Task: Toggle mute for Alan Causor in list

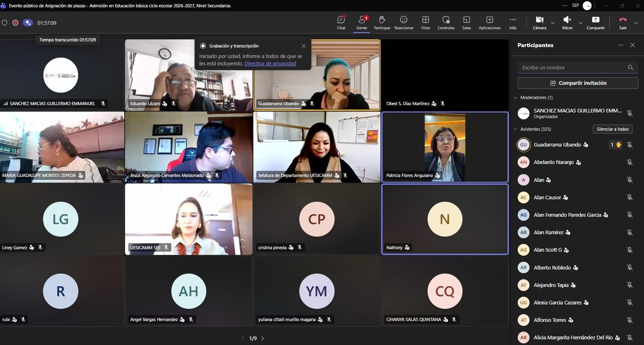Action: click(x=630, y=197)
